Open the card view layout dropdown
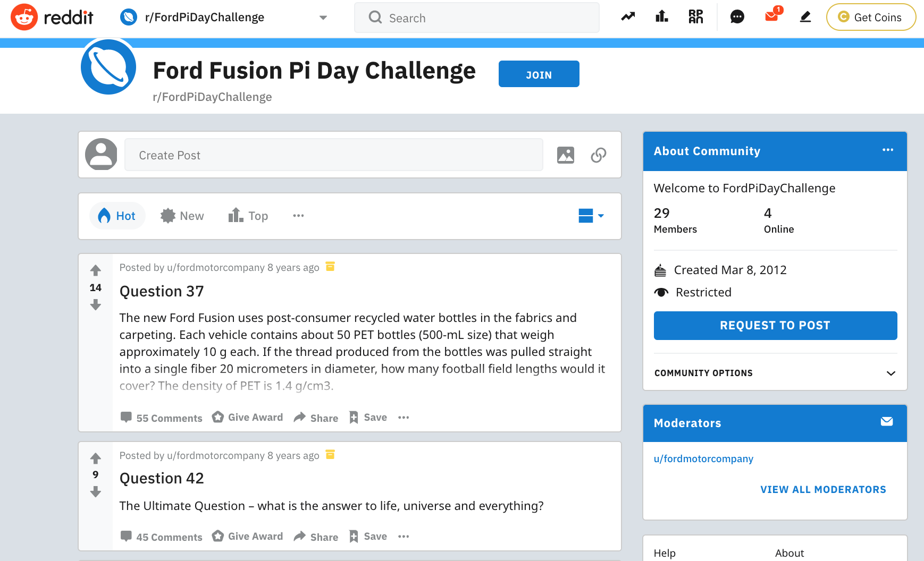This screenshot has width=924, height=561. [591, 216]
